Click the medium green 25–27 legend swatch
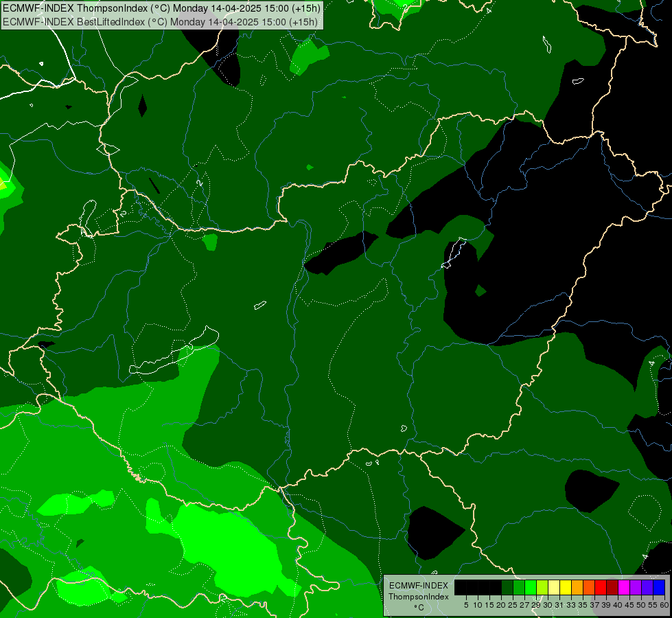This screenshot has width=672, height=618. [x=519, y=587]
